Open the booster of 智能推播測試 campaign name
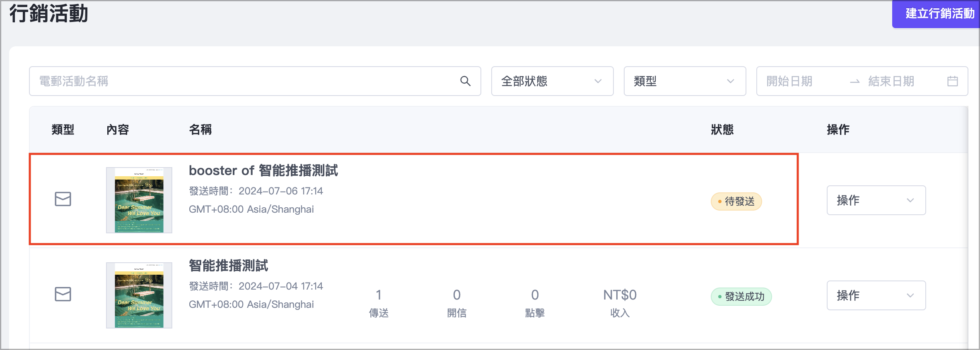Image resolution: width=980 pixels, height=350 pixels. point(263,170)
